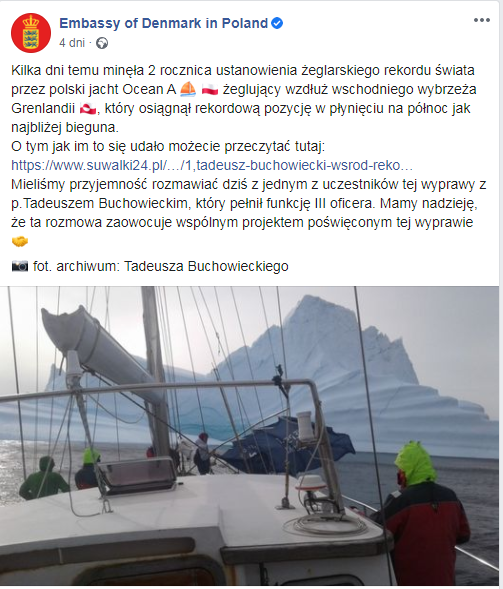Click the "4 dni" post timestamp
The height and width of the screenshot is (589, 503).
tap(72, 43)
